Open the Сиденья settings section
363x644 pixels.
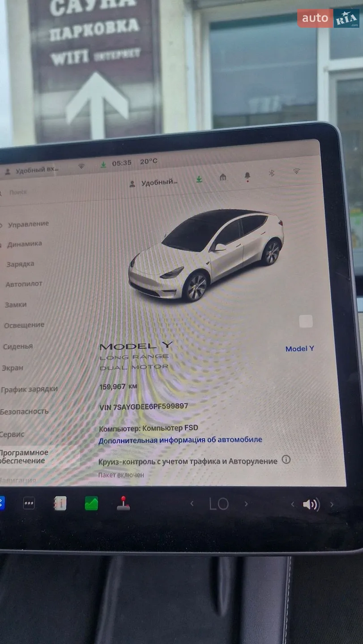(18, 346)
